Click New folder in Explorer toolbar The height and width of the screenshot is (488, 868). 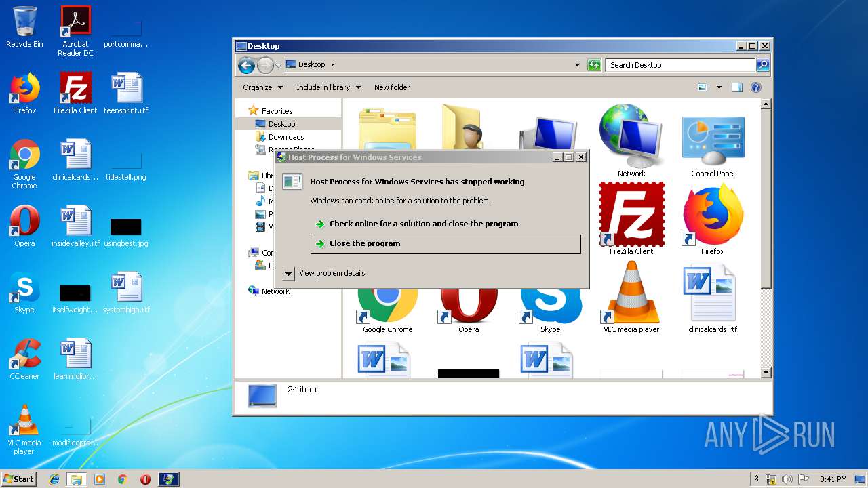(392, 87)
